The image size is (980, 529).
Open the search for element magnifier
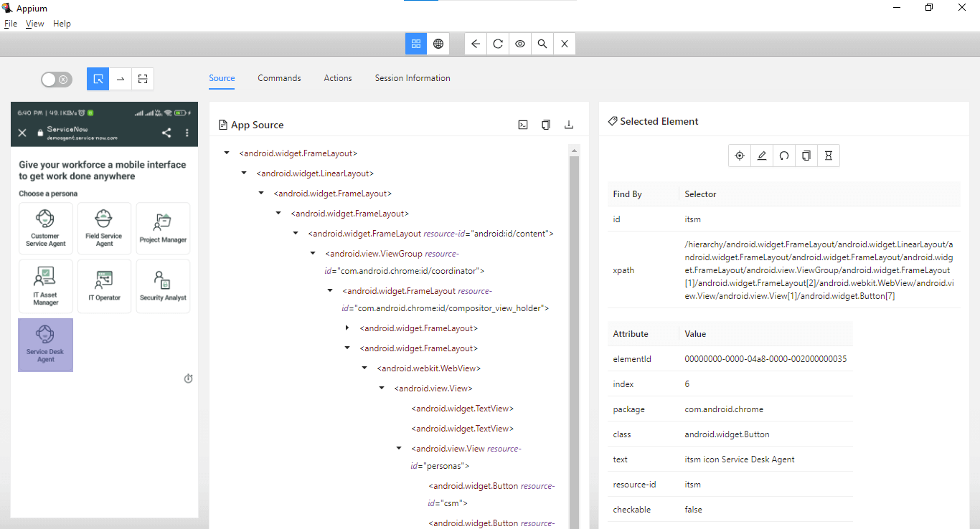tap(542, 44)
